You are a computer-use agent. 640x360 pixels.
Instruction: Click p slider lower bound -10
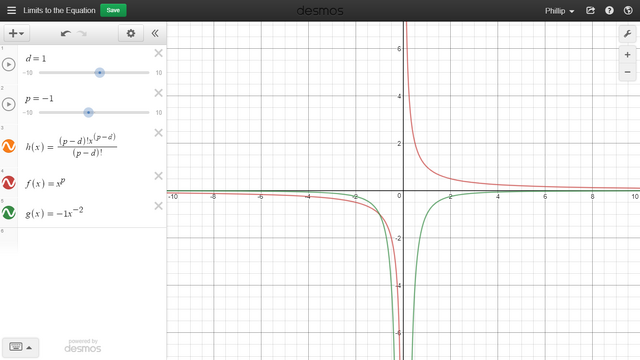[28, 113]
